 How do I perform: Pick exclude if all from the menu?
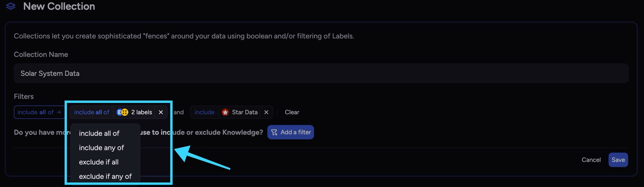[99, 162]
